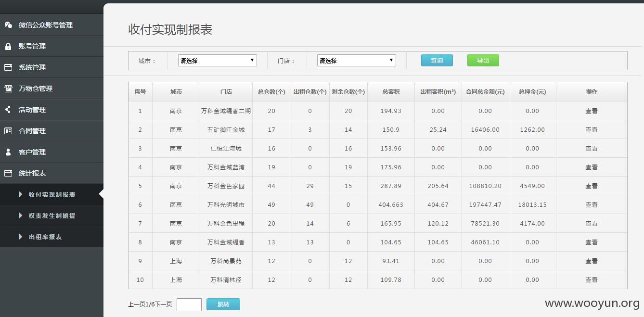Click the 总押金(元) column header
The width and height of the screenshot is (644, 317).
point(532,91)
